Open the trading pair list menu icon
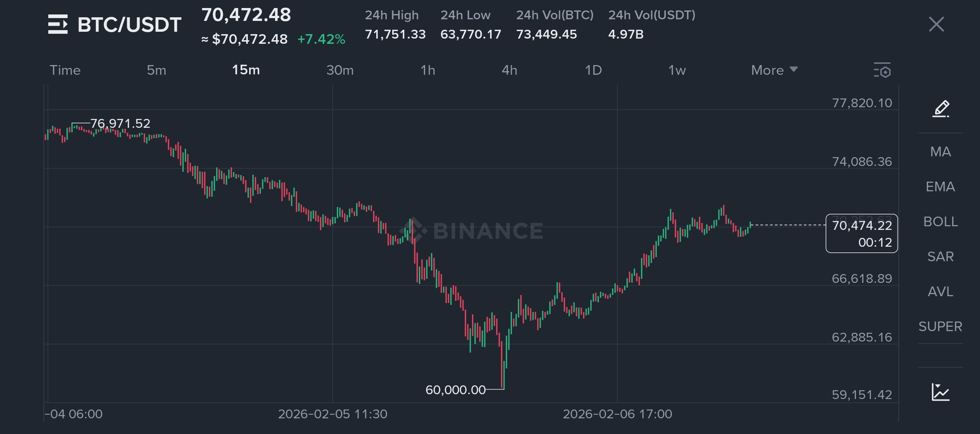The width and height of the screenshot is (980, 434). pyautogui.click(x=58, y=25)
